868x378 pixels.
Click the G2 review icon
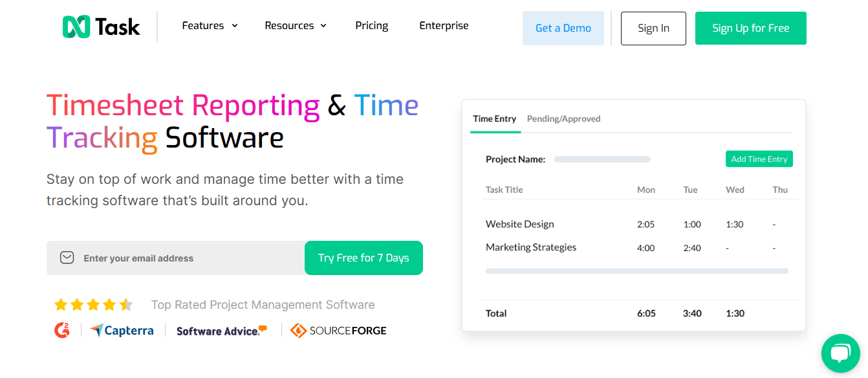[x=61, y=330]
